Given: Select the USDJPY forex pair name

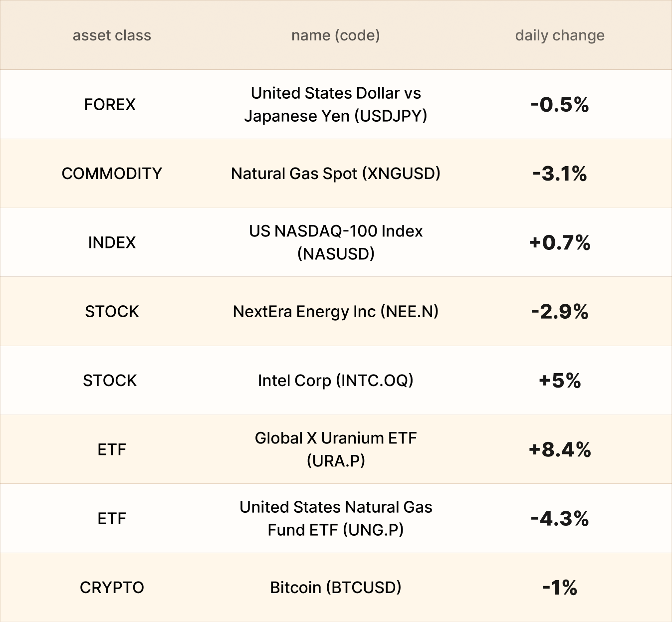Looking at the screenshot, I should pyautogui.click(x=335, y=104).
